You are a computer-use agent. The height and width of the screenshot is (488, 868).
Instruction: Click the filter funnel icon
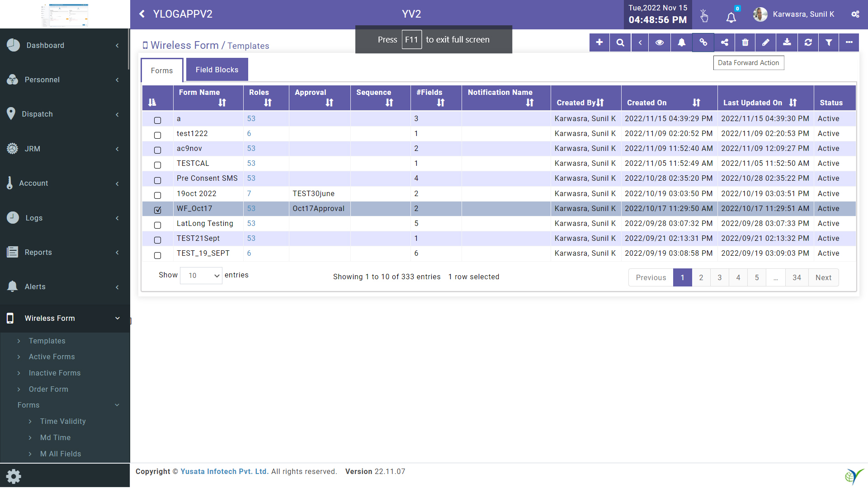coord(829,42)
